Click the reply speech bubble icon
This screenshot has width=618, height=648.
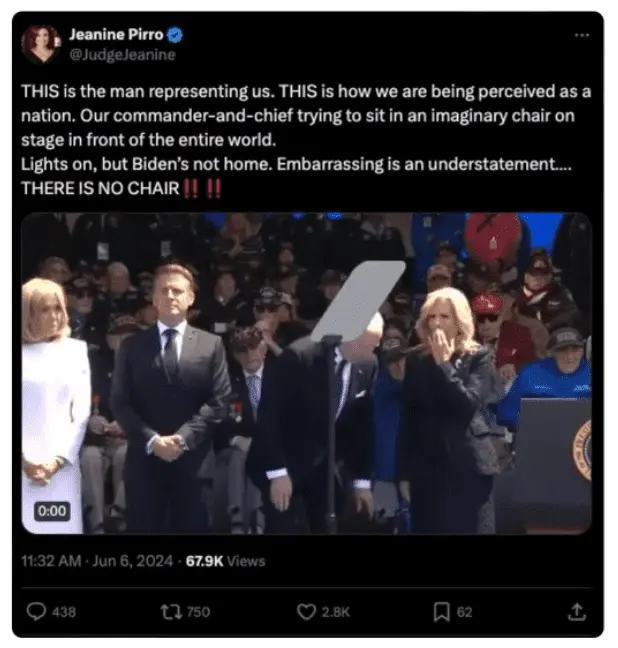[36, 611]
